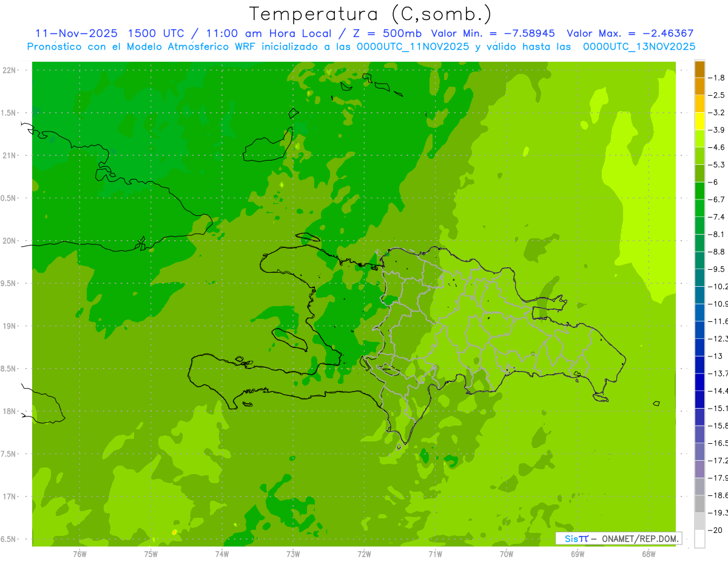This screenshot has height=562, width=728.
Task: Click the "-2.5" colorbar label
Action: click(718, 95)
